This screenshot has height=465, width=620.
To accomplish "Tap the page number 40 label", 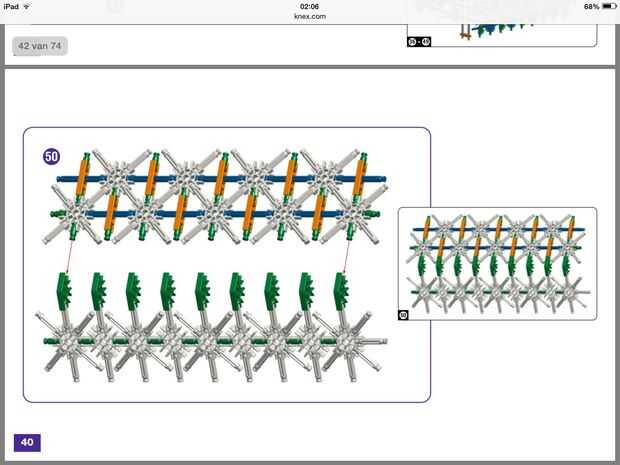I will (27, 442).
